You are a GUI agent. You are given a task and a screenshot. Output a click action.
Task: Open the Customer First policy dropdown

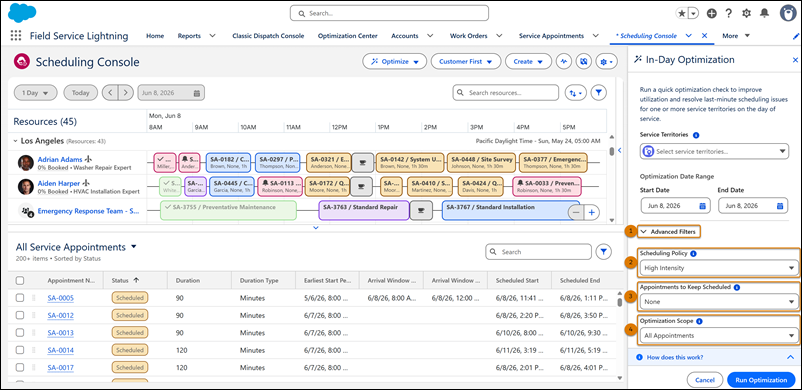click(465, 61)
